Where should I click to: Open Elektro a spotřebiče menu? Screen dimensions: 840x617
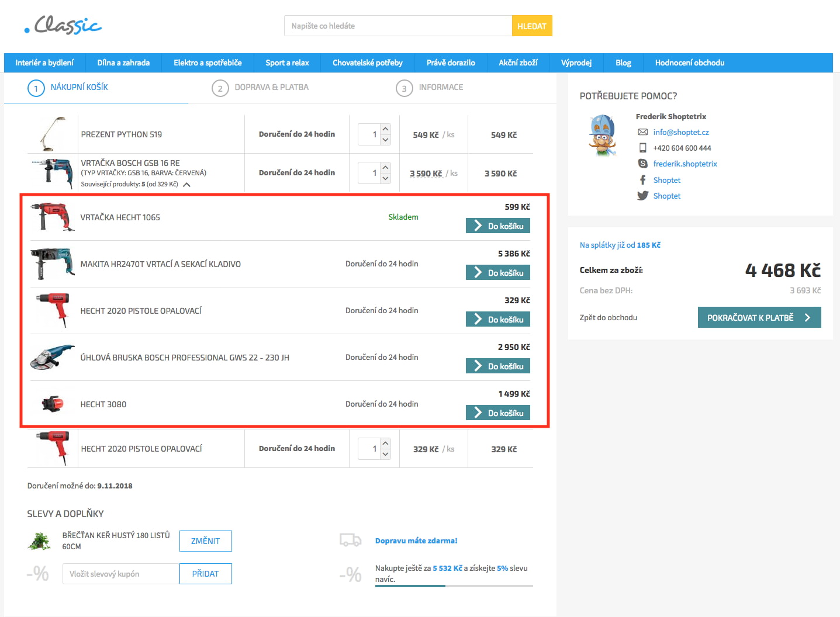208,63
